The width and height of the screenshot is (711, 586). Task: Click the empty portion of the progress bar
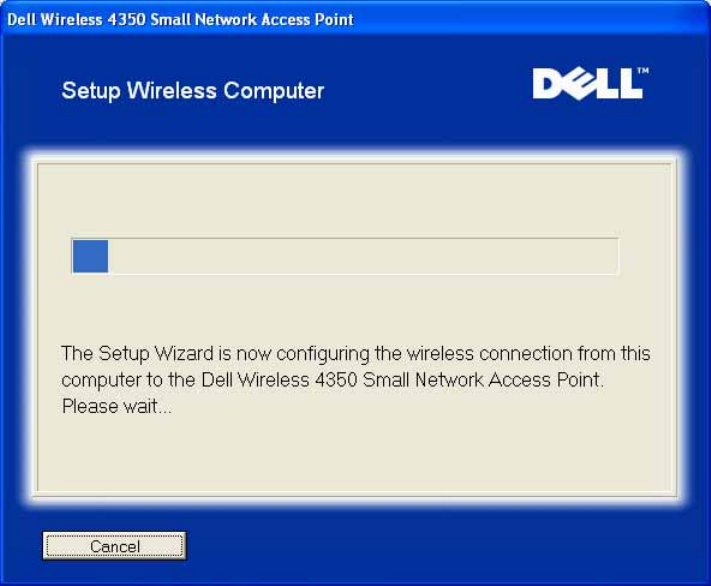click(362, 257)
